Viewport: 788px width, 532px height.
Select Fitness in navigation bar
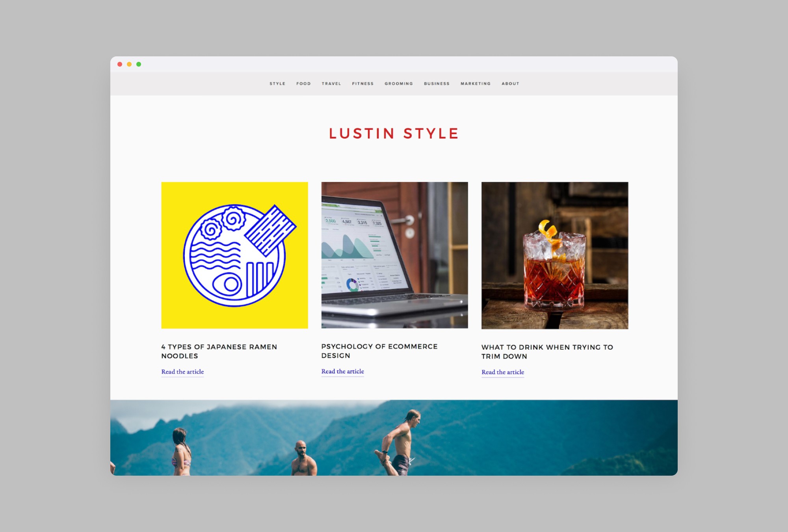[x=363, y=84]
